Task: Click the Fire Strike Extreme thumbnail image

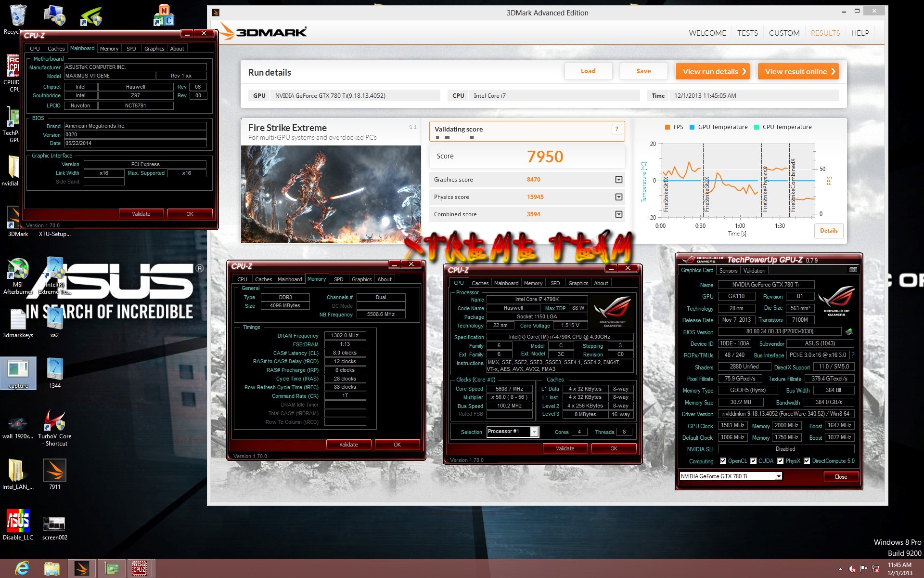Action: click(331, 194)
